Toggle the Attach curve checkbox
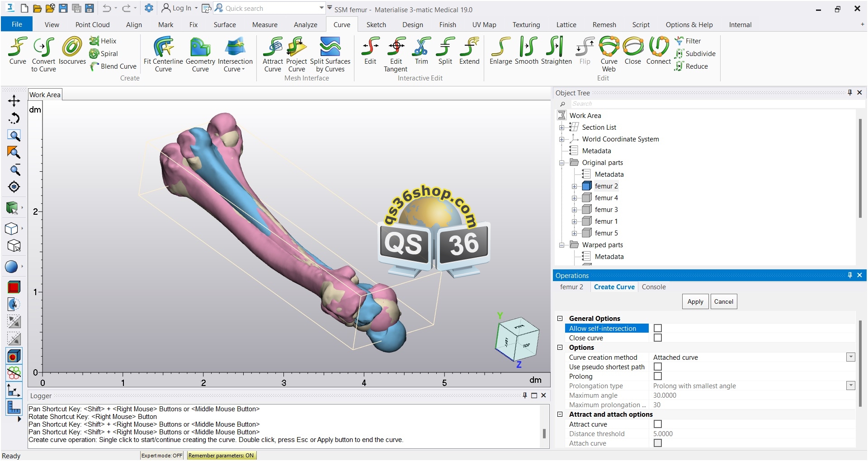 tap(658, 443)
